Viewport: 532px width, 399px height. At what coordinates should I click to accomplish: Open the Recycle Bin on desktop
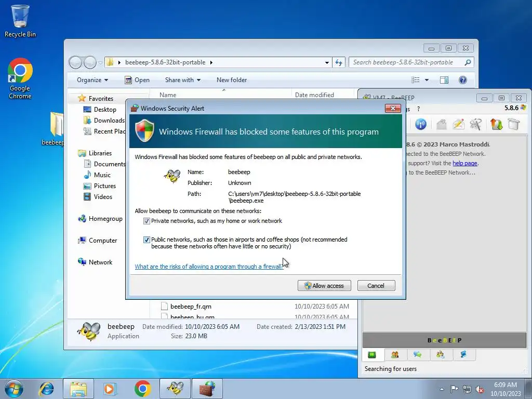20,20
